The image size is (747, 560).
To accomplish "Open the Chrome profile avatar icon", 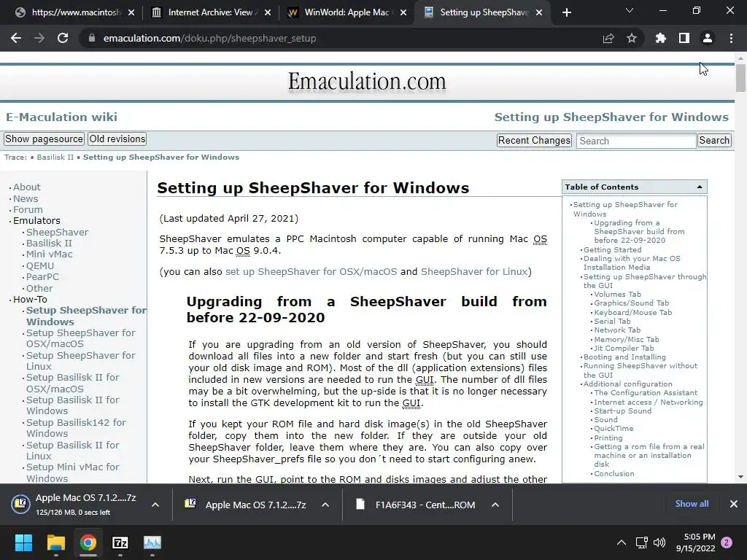I will click(708, 38).
